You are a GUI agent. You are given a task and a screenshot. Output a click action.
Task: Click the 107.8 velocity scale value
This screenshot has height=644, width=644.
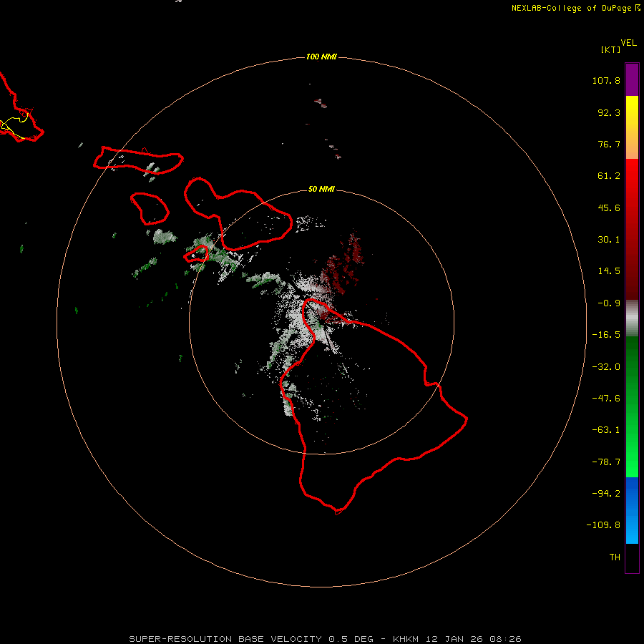tap(606, 80)
